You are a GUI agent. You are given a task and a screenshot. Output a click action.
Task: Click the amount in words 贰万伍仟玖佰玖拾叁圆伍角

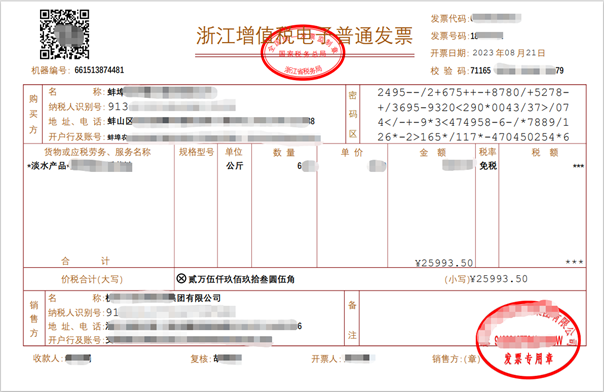pyautogui.click(x=241, y=279)
